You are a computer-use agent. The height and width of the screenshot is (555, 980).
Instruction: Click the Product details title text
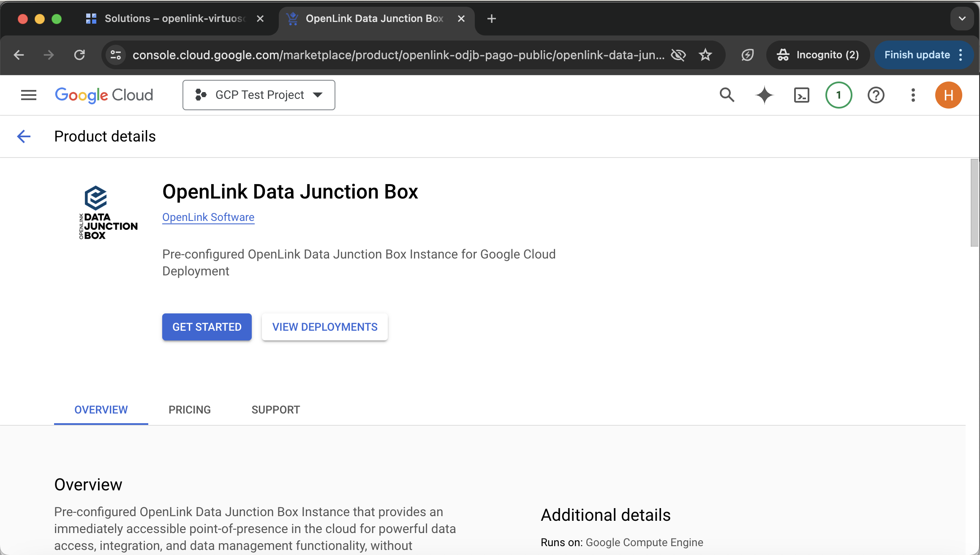point(105,136)
